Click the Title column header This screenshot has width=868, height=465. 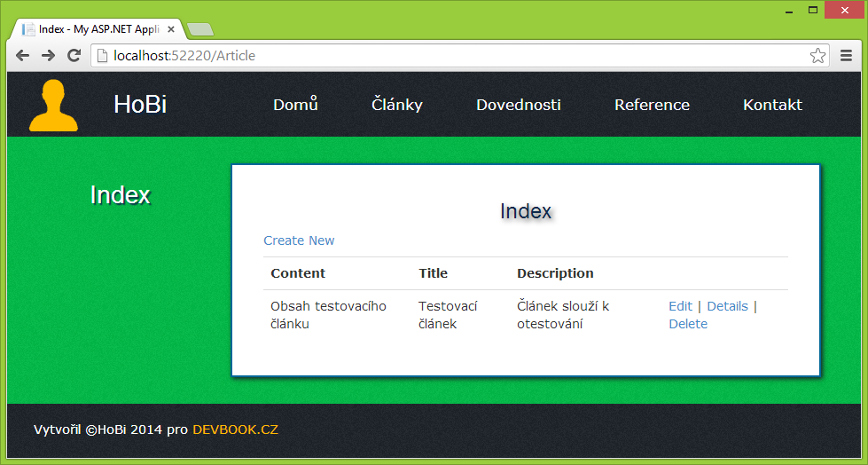[433, 273]
